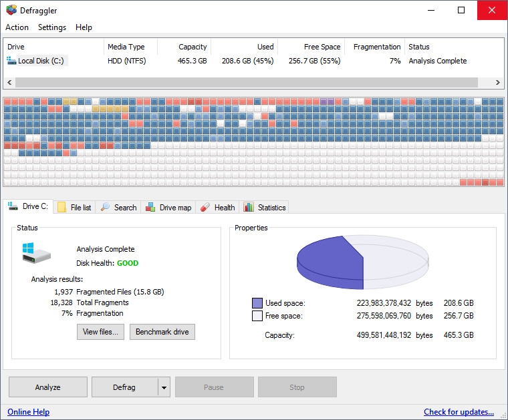Image resolution: width=508 pixels, height=420 pixels.
Task: Open the Action menu
Action: click(17, 27)
